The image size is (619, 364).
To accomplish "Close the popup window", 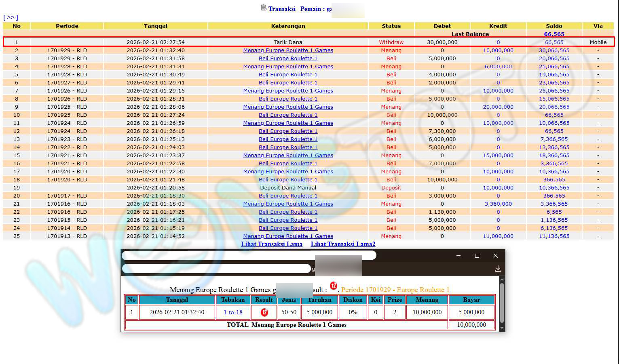I will click(x=496, y=256).
